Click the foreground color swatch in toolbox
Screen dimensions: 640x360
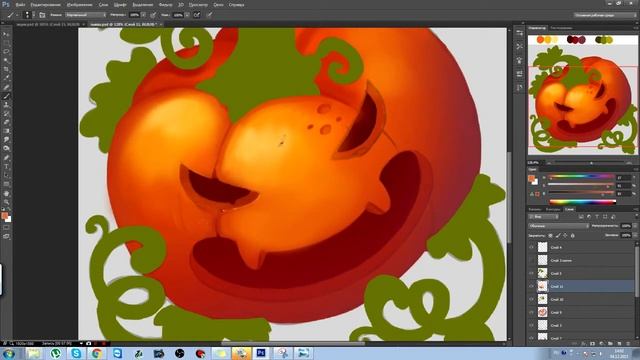tap(4, 216)
